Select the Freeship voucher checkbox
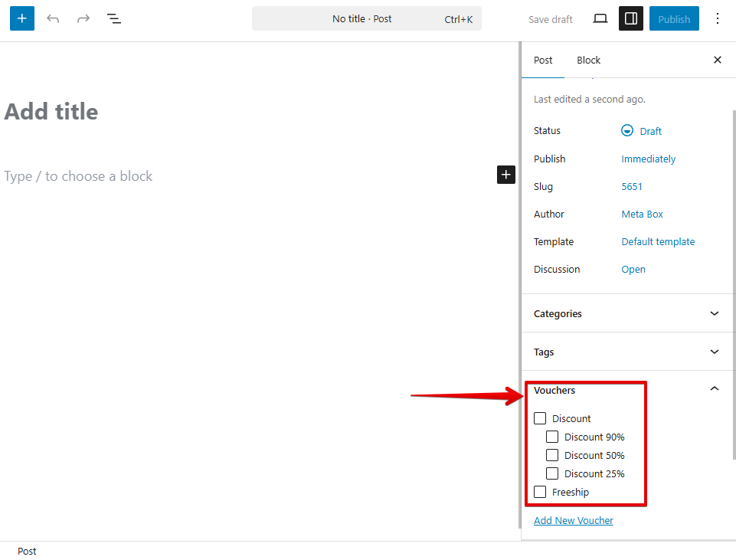This screenshot has height=560, width=736. tap(540, 491)
